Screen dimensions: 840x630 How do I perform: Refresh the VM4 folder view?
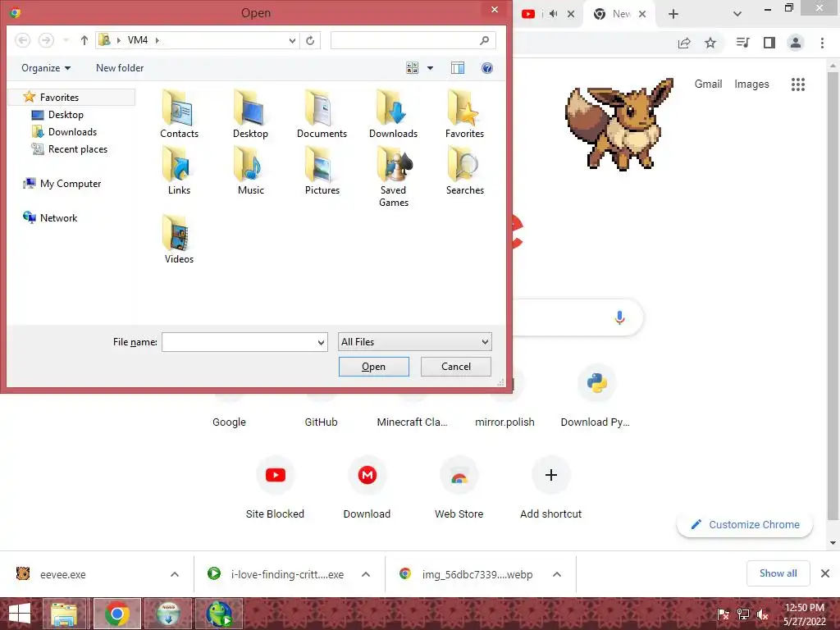[x=310, y=40]
